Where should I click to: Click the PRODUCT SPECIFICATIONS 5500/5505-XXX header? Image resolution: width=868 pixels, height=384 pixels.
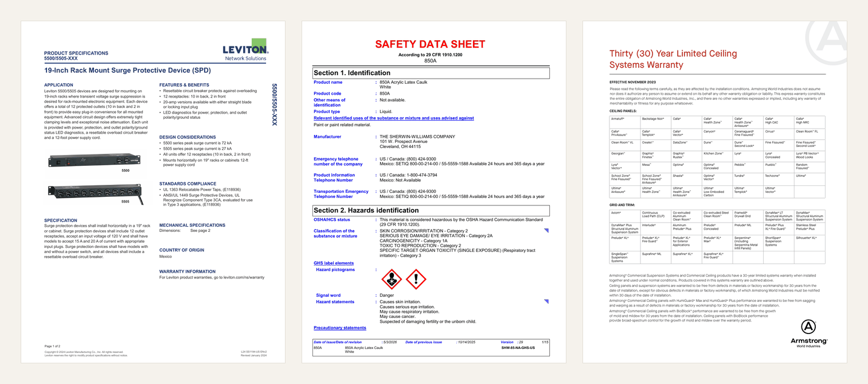click(76, 56)
